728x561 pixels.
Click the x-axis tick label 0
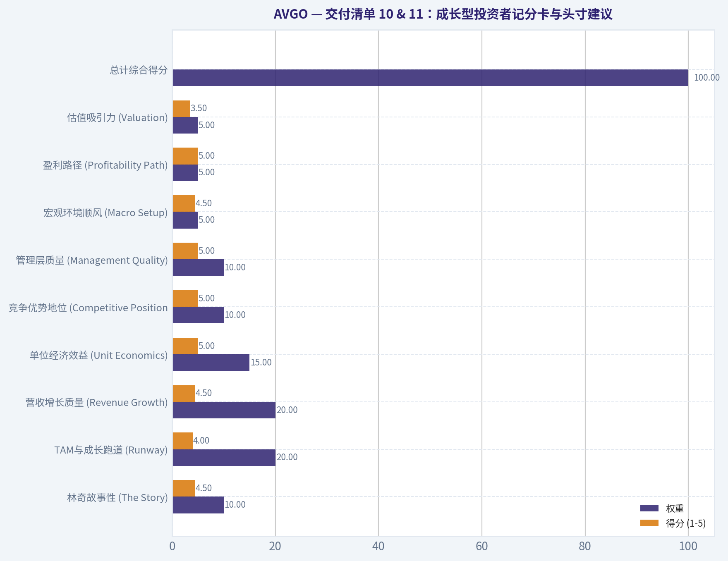[172, 546]
